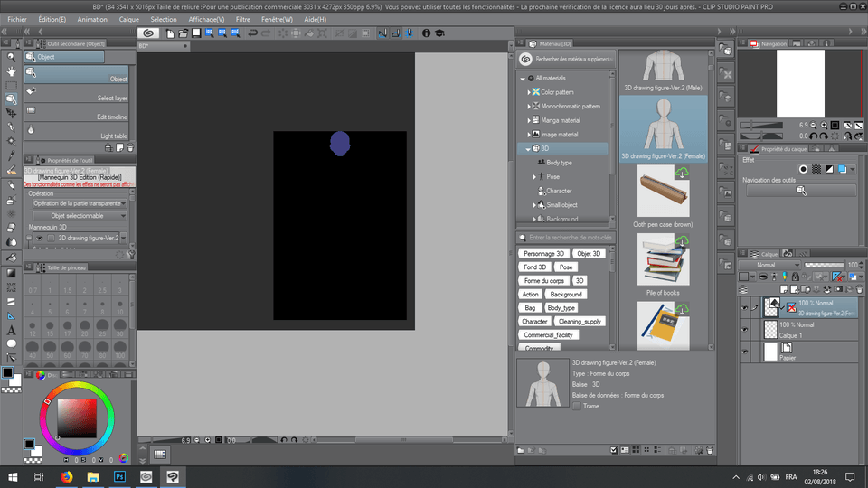Open the Objet sélectionnable dropdown
Viewport: 868px width, 488px height.
coord(80,216)
